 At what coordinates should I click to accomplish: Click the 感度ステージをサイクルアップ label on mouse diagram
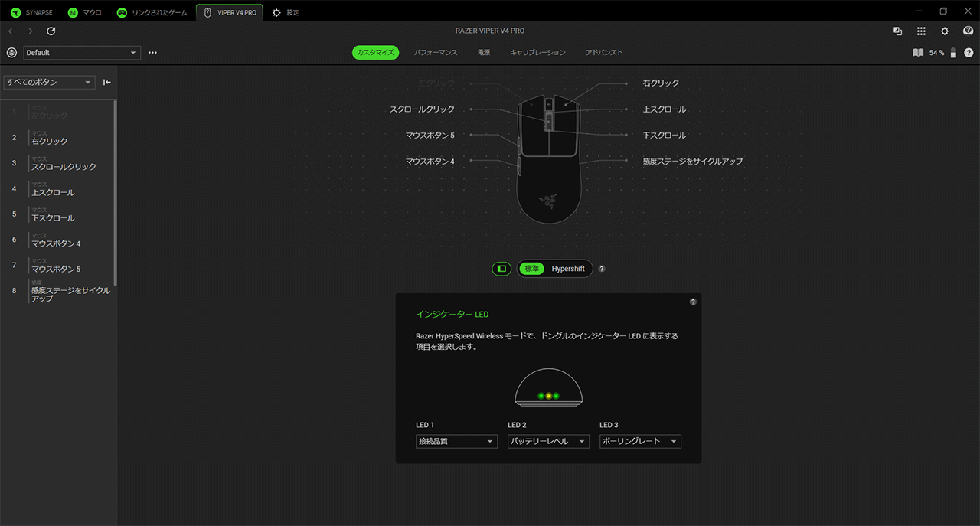point(692,162)
